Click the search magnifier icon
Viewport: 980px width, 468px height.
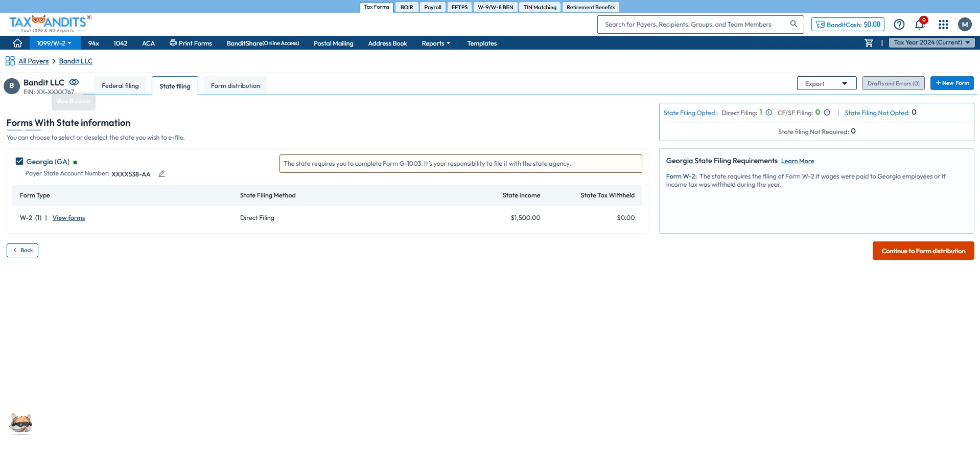pos(794,24)
